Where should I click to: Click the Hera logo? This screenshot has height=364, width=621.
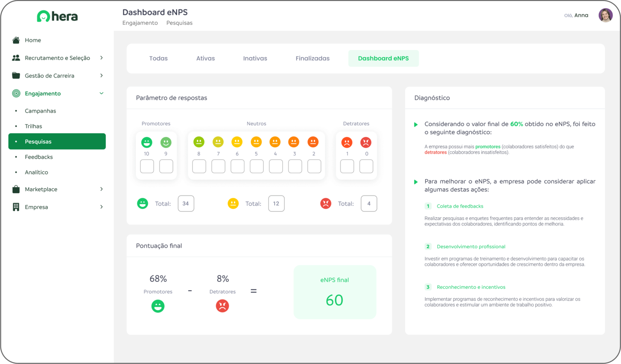pos(57,16)
